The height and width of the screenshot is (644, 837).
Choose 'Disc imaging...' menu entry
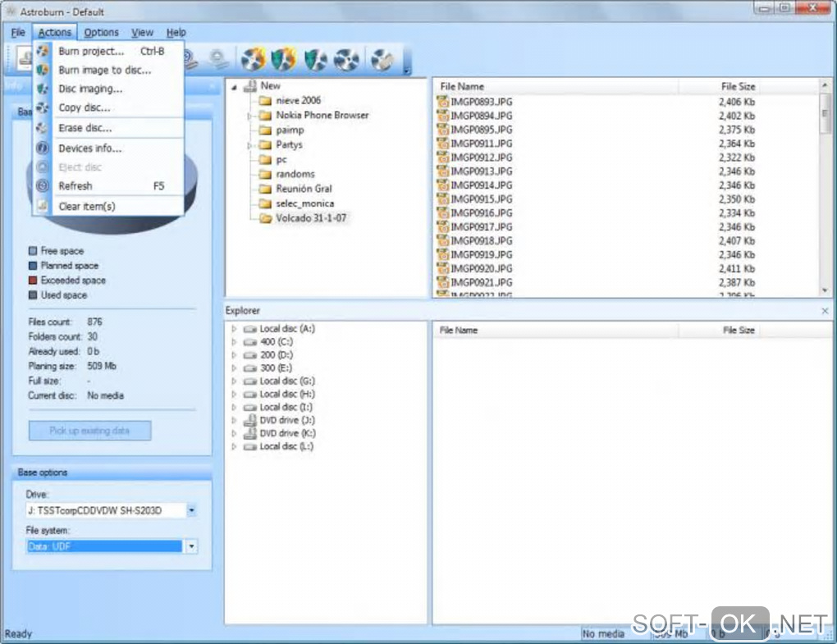pyautogui.click(x=108, y=89)
